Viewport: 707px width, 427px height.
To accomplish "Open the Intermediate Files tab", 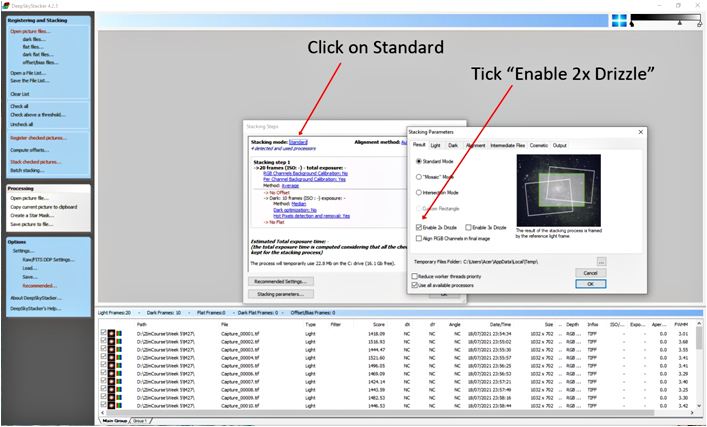I will click(x=508, y=145).
